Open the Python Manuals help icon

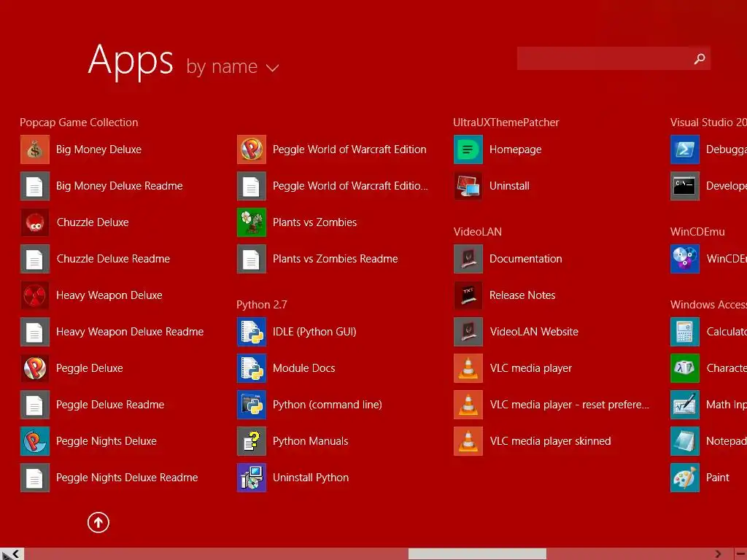point(252,441)
